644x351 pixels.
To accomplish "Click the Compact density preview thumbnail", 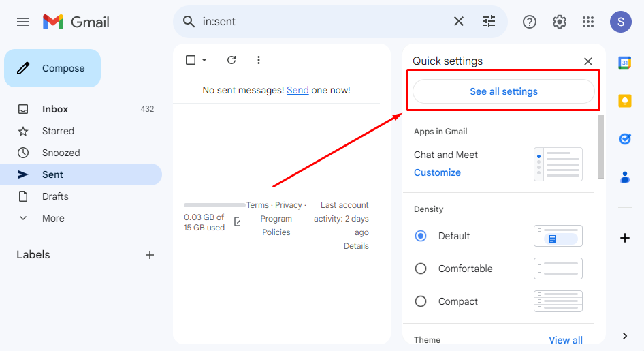I will 558,301.
